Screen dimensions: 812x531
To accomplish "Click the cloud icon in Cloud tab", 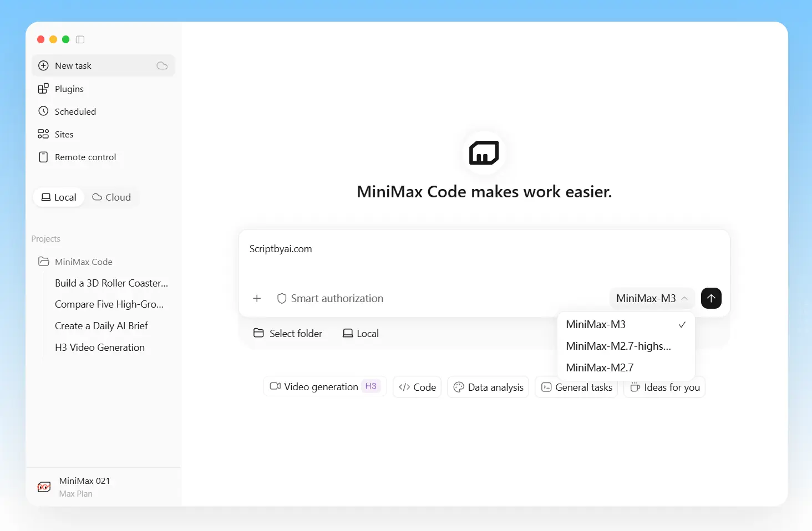I will pyautogui.click(x=97, y=197).
